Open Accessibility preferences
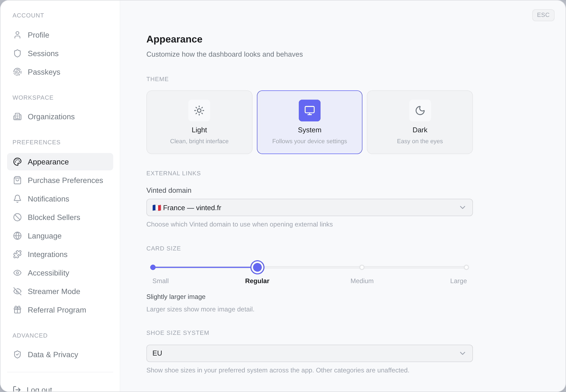Viewport: 566px width, 392px height. click(60, 273)
